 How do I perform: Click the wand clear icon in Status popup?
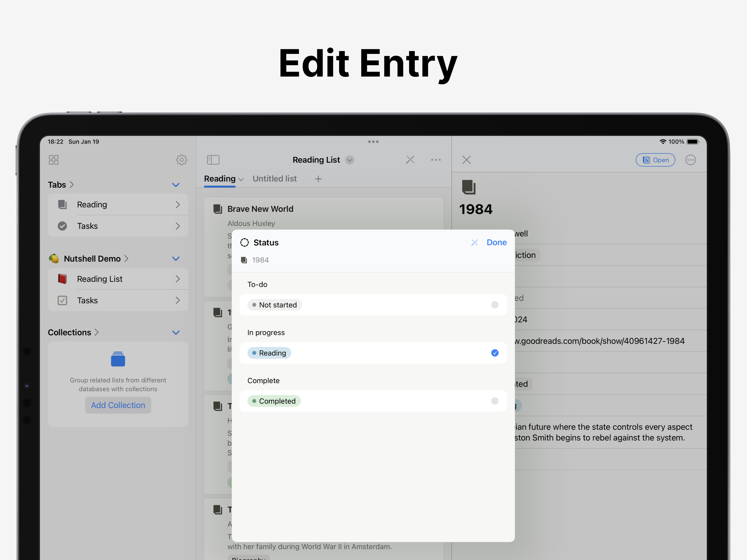pos(474,243)
